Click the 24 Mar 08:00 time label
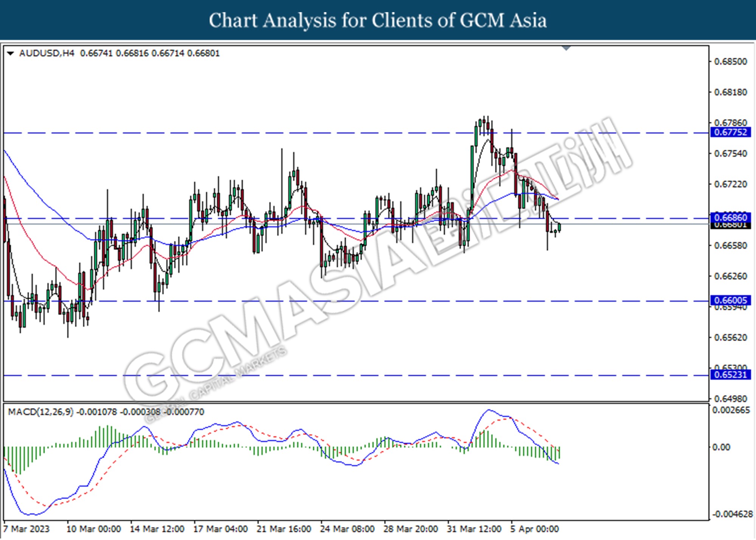This screenshot has height=540, width=756. tap(347, 529)
